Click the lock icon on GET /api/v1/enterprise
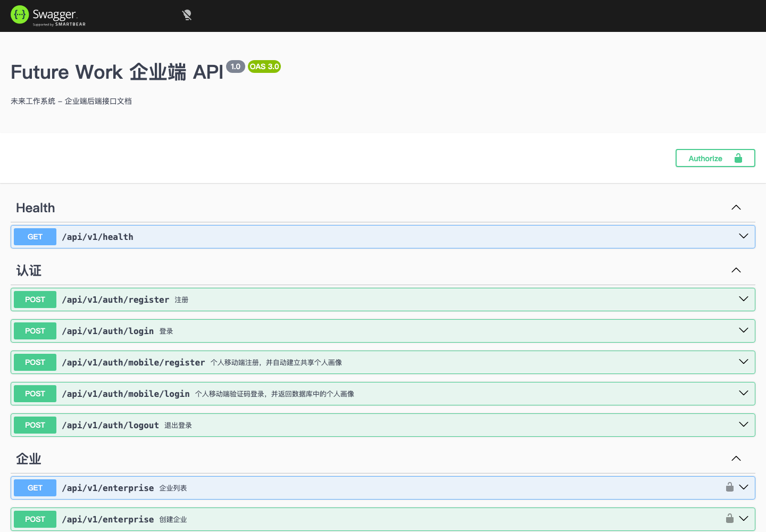 click(730, 487)
